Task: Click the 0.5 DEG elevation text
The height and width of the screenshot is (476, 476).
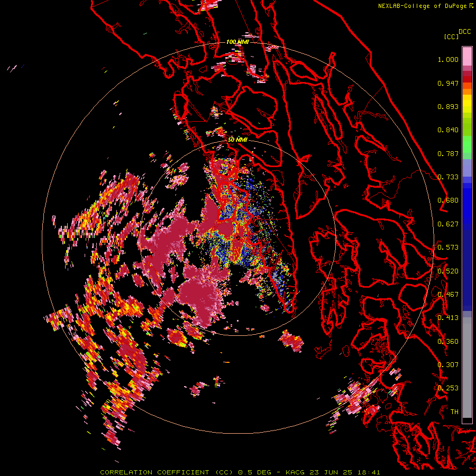Action: [x=255, y=472]
